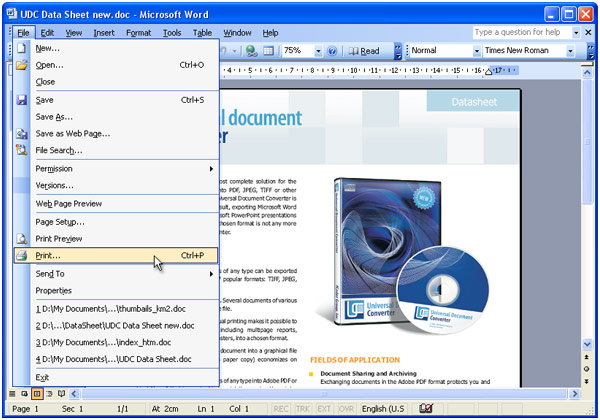
Task: Click the Next Page double-arrow button
Action: coord(586,381)
